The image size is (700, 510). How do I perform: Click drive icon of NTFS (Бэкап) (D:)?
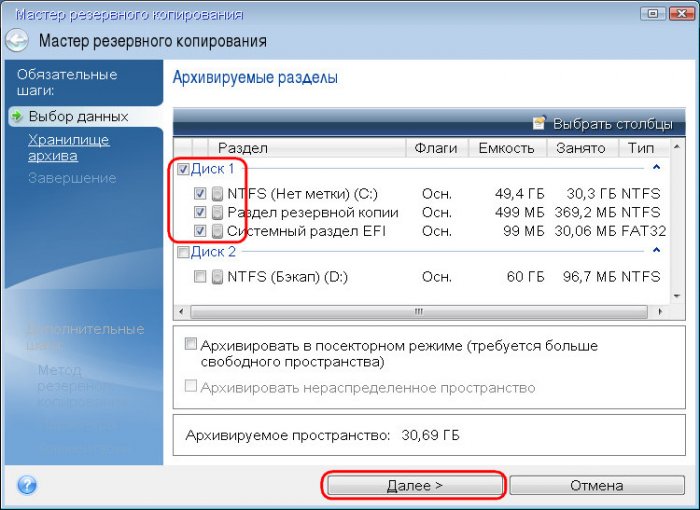click(x=217, y=277)
